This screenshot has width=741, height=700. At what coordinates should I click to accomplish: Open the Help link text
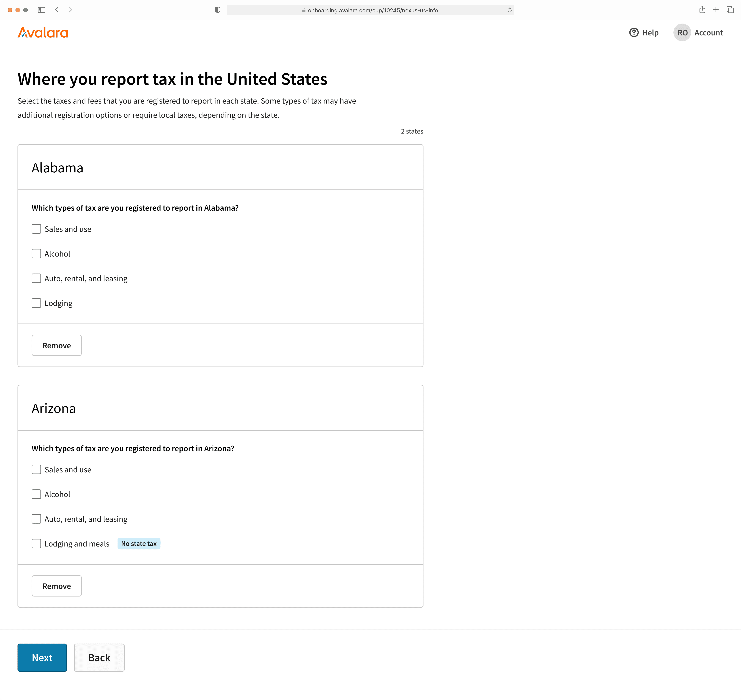coord(650,33)
